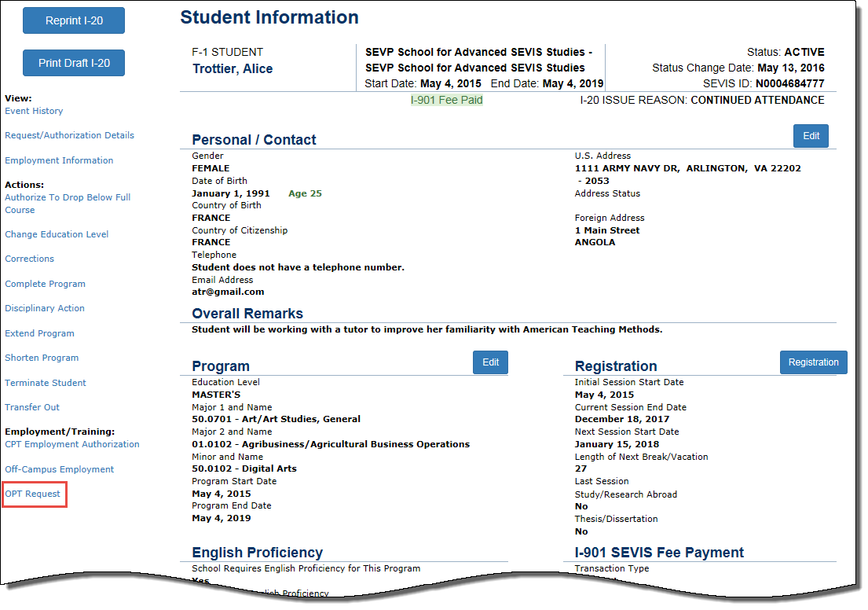Click the F-1 STUDENT label

click(x=228, y=52)
